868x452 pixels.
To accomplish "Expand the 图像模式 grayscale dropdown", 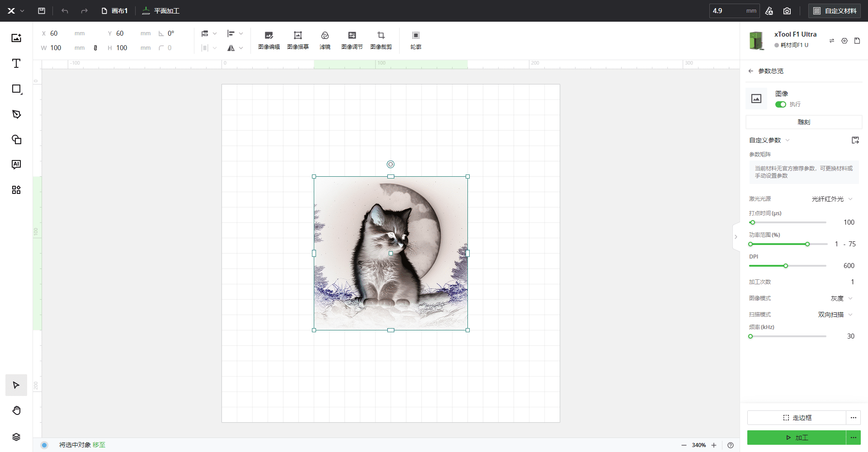I will tap(841, 298).
